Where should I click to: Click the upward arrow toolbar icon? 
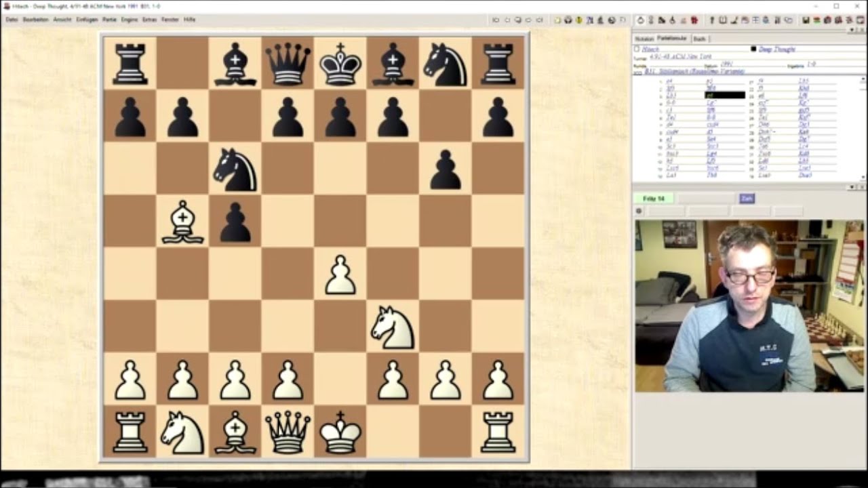click(x=712, y=20)
